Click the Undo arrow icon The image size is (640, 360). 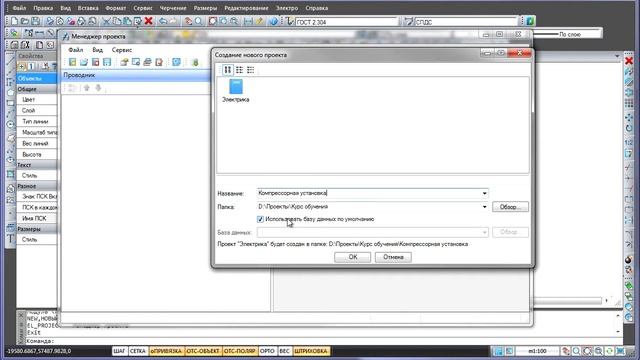point(163,21)
